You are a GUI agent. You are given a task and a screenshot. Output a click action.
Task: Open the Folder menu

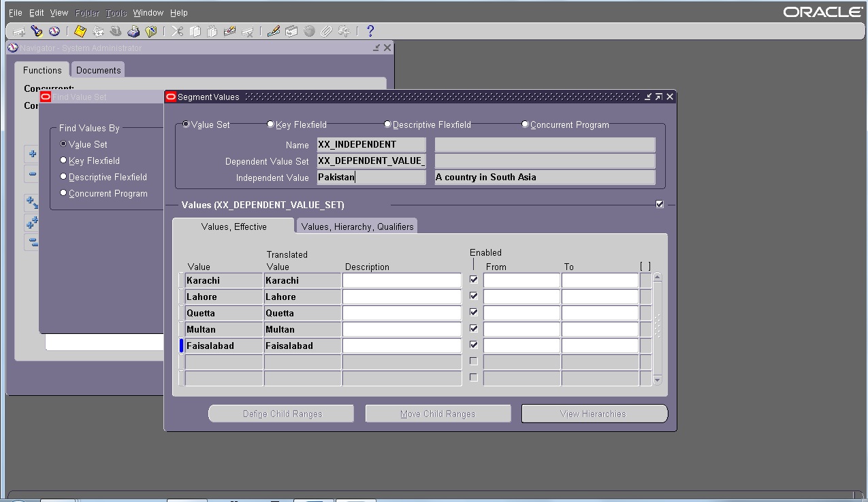[x=86, y=12]
